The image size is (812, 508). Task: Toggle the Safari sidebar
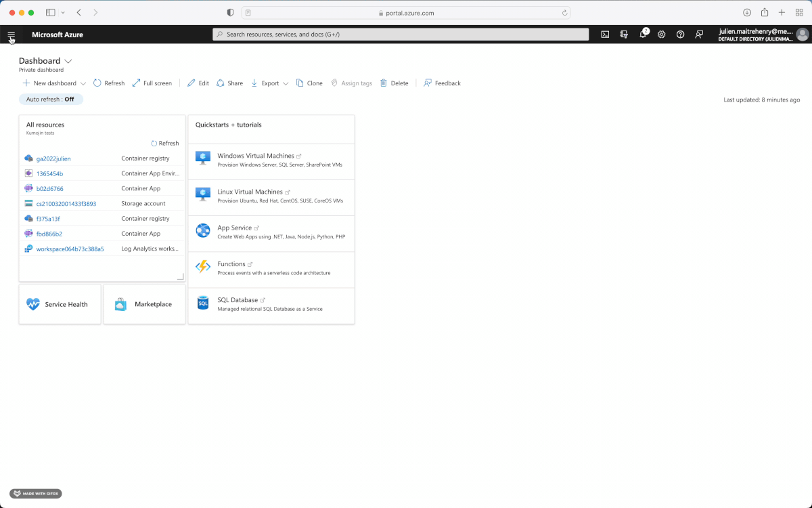50,12
